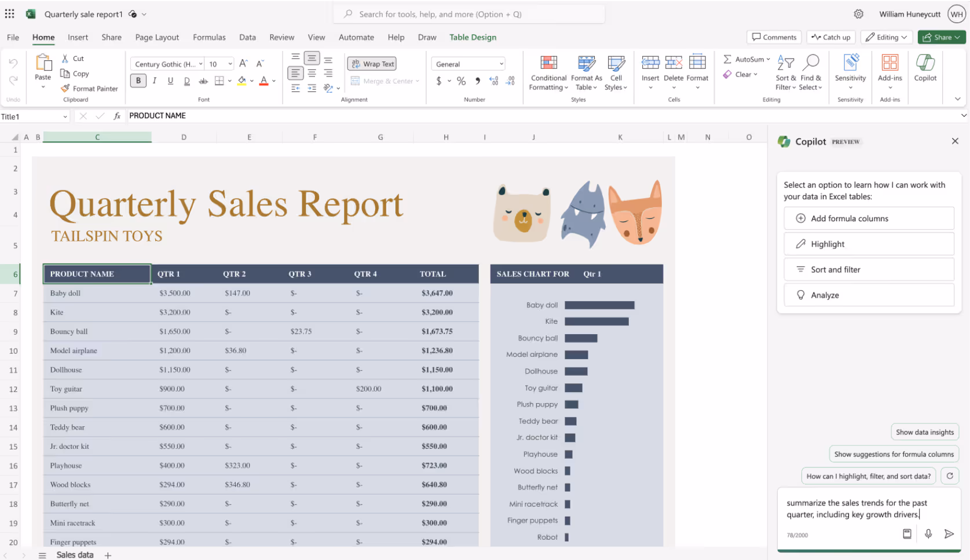This screenshot has width=970, height=560.
Task: Switch to the Formulas tab
Action: point(209,37)
